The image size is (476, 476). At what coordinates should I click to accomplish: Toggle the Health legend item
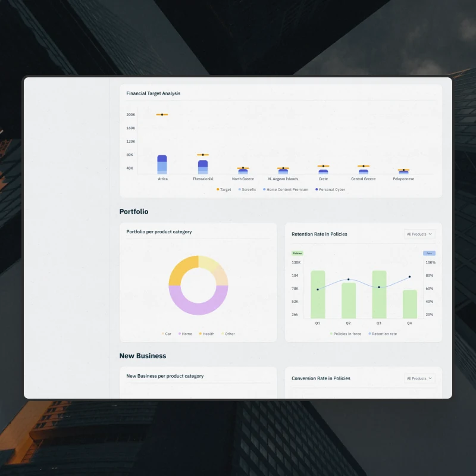(x=206, y=334)
